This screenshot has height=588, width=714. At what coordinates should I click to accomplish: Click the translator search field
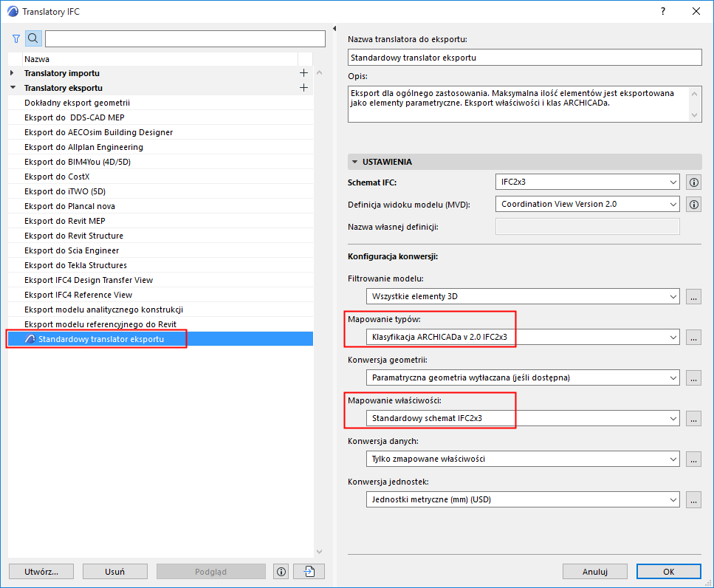185,38
